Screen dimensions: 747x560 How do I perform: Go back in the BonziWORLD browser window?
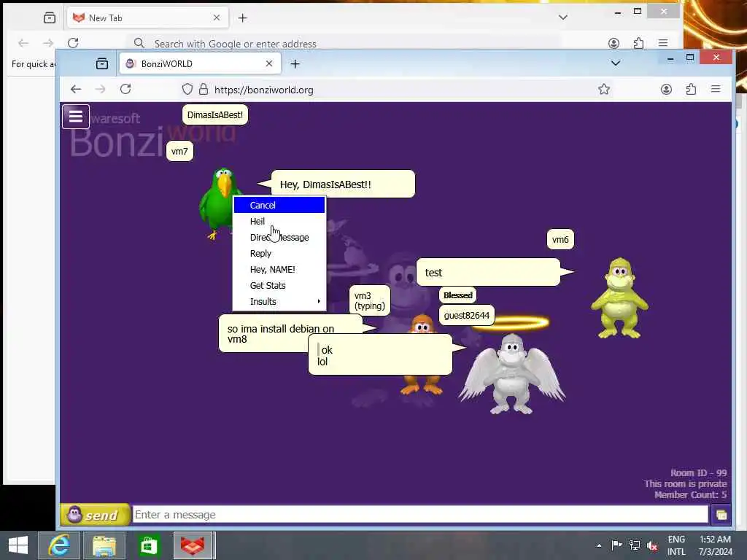tap(76, 90)
